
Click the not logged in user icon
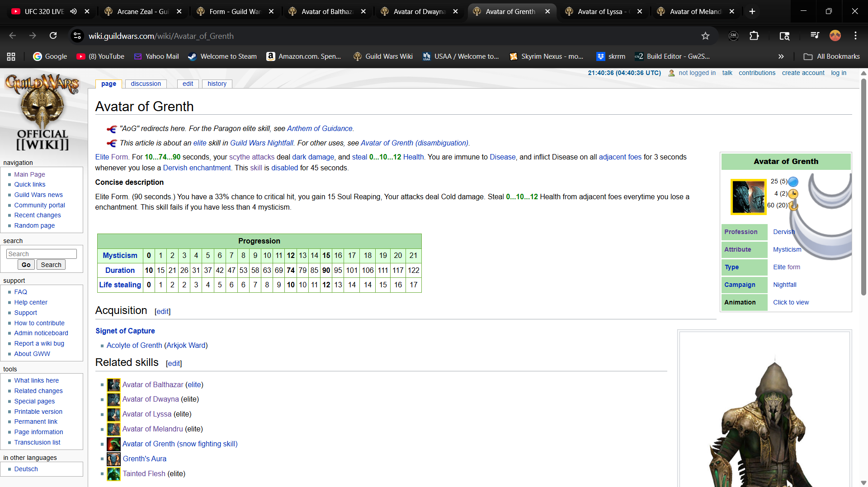(x=671, y=73)
